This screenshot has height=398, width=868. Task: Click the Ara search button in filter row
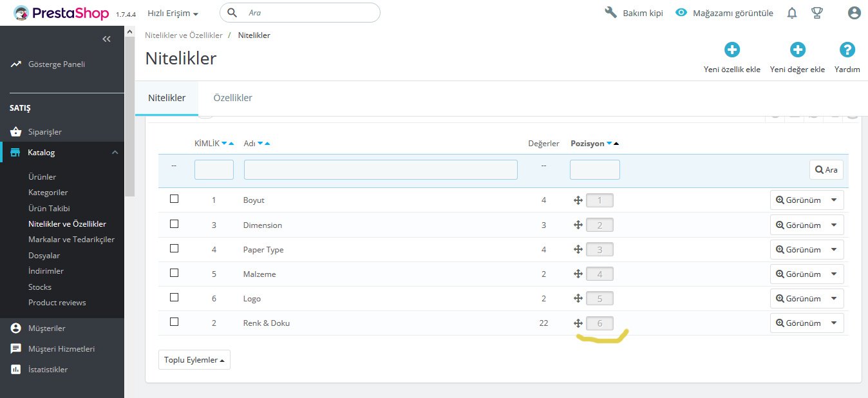(826, 170)
